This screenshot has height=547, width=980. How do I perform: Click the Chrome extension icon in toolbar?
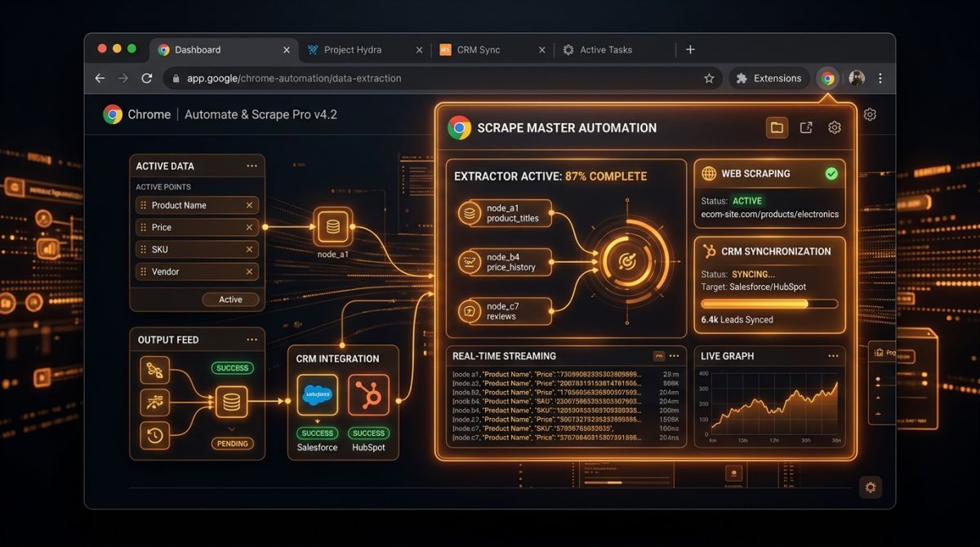[828, 78]
